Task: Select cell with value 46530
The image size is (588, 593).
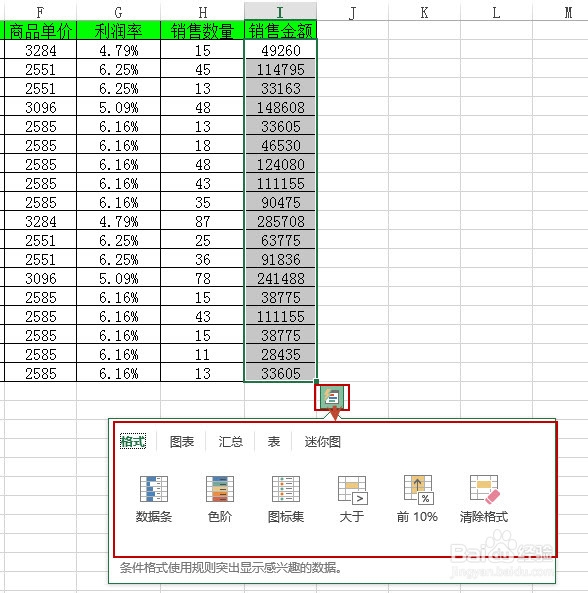Action: point(280,144)
